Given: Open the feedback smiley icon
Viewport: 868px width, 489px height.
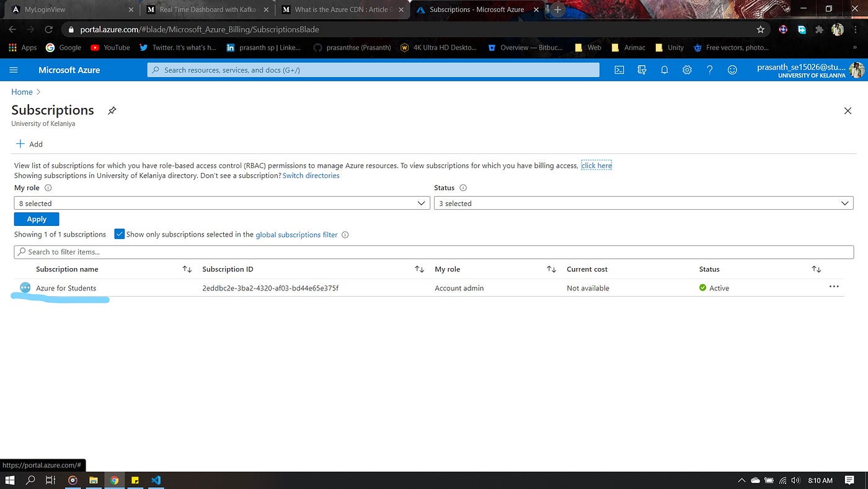Looking at the screenshot, I should [x=732, y=70].
